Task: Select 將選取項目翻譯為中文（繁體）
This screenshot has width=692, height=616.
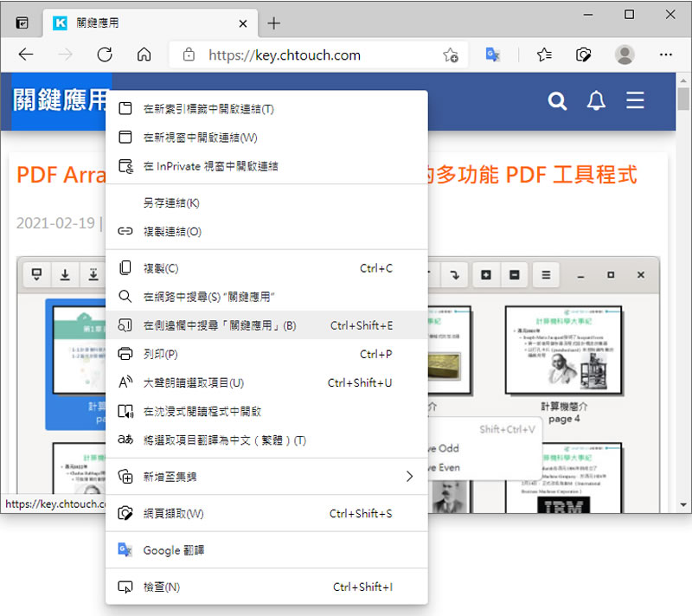Action: (266, 440)
